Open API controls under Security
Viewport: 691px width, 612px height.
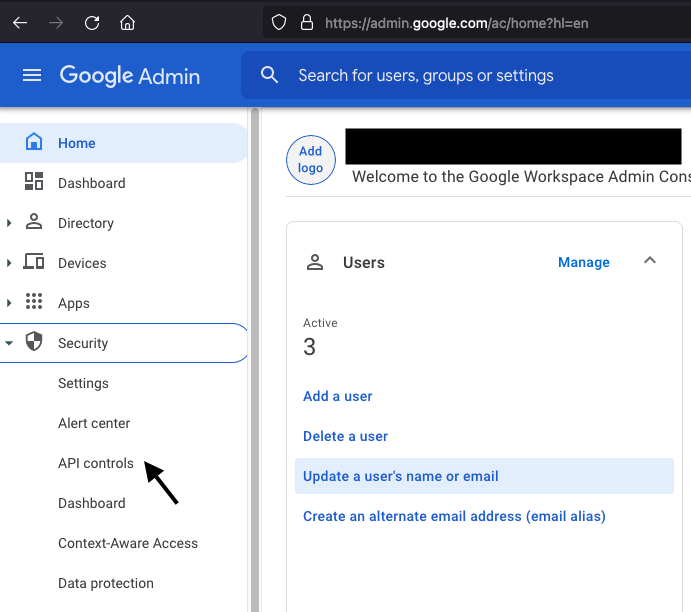[96, 463]
